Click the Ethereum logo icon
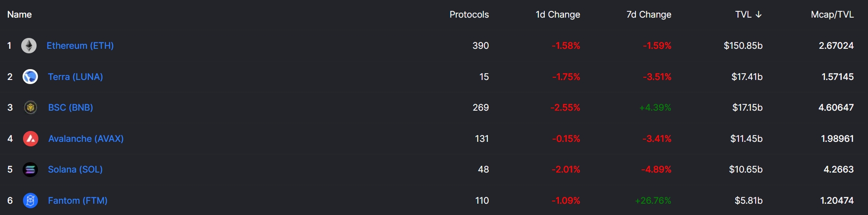This screenshot has height=215, width=868. pyautogui.click(x=29, y=46)
